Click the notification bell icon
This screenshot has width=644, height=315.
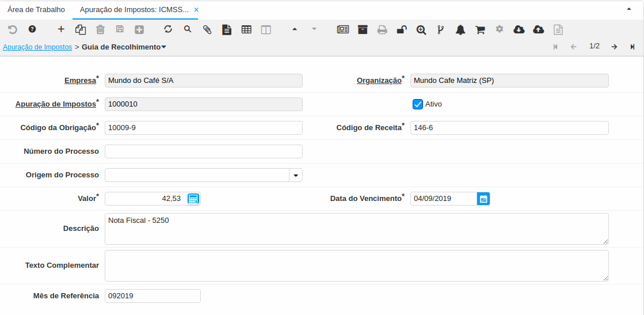460,30
